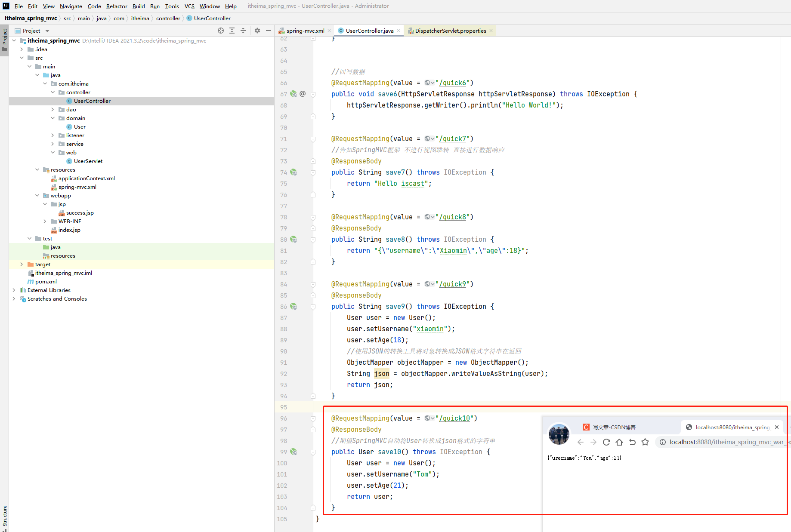
Task: Click gutter icon on line 99
Action: click(x=294, y=452)
